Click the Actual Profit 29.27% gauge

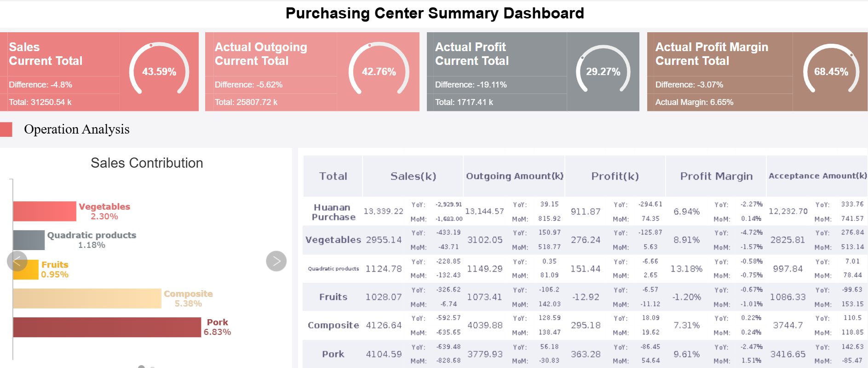click(x=603, y=71)
